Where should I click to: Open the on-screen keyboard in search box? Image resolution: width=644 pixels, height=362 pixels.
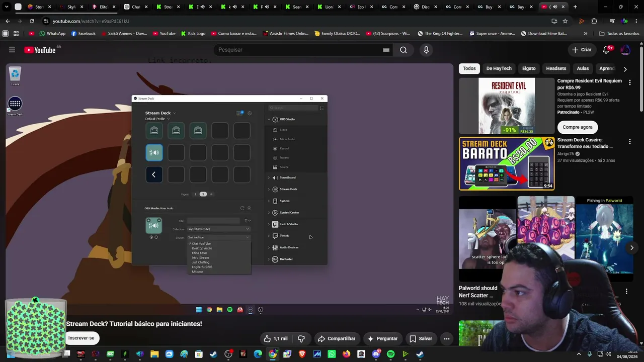(x=386, y=50)
